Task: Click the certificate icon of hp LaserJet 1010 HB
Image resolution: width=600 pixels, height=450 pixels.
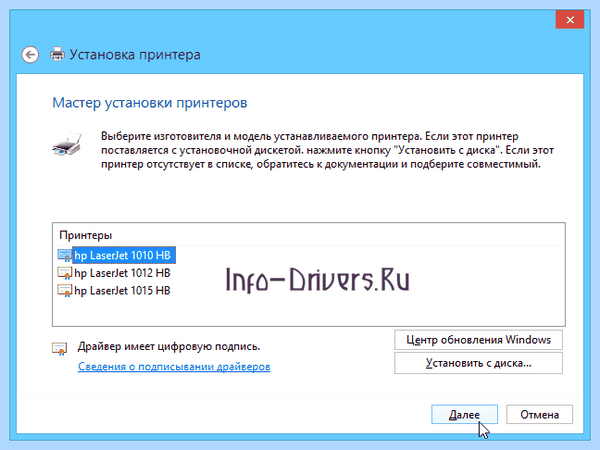Action: point(64,255)
